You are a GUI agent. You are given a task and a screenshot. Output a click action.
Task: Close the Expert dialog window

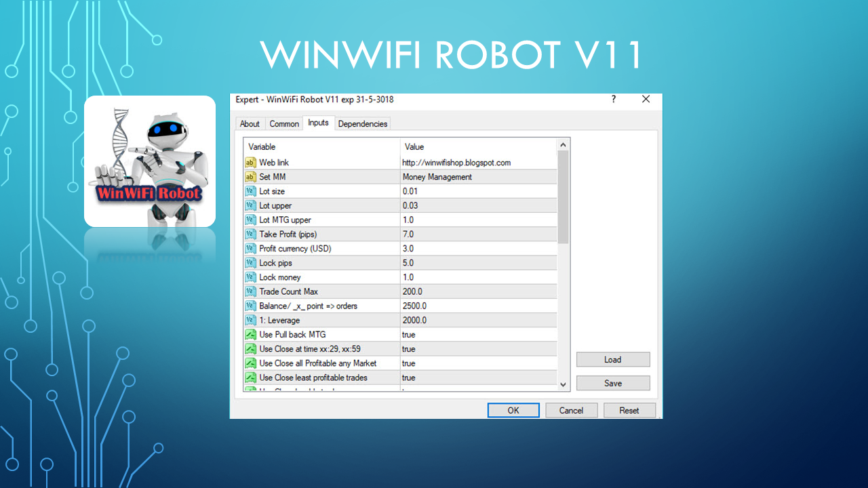pos(646,99)
